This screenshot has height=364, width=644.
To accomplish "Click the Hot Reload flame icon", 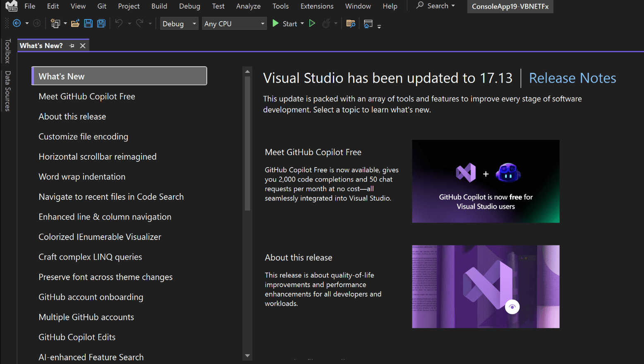I will (326, 24).
